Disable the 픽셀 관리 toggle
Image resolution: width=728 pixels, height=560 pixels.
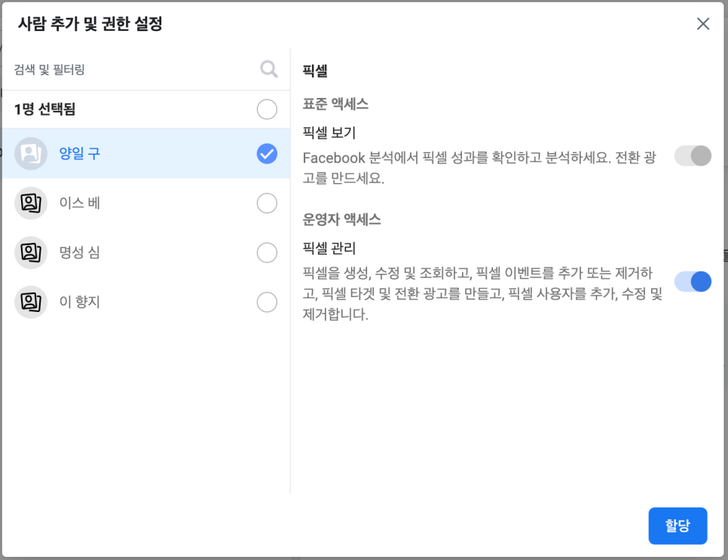(x=693, y=281)
